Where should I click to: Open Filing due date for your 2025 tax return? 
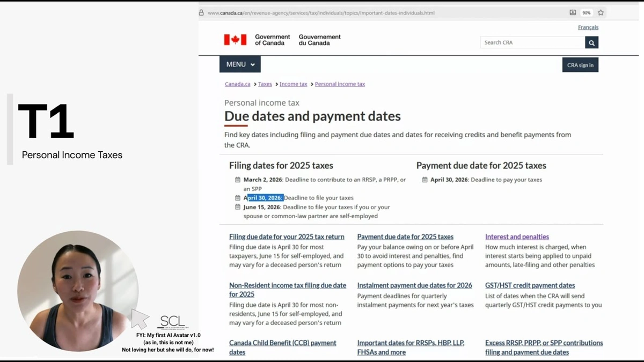pos(287,237)
